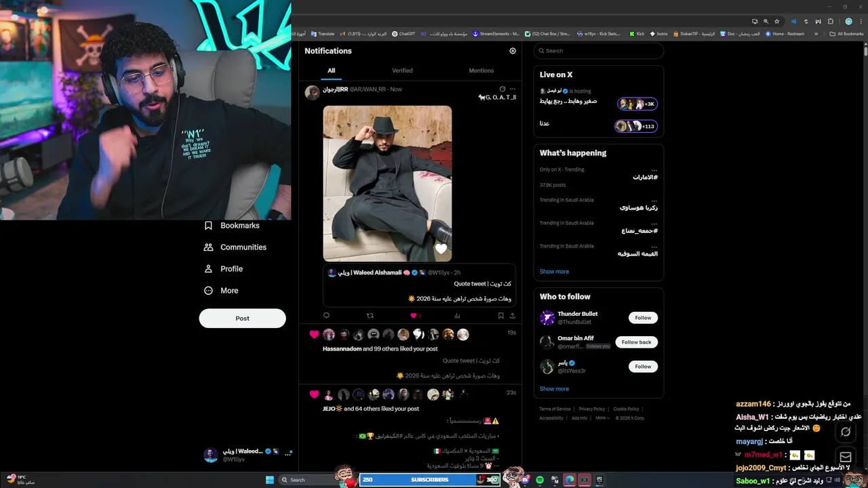The width and height of the screenshot is (868, 488).
Task: Open the Accessibility footer link
Action: (x=551, y=418)
